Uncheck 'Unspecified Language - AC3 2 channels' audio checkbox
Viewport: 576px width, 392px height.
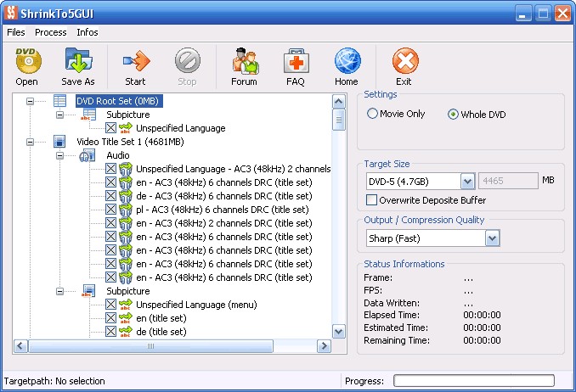[x=110, y=169]
